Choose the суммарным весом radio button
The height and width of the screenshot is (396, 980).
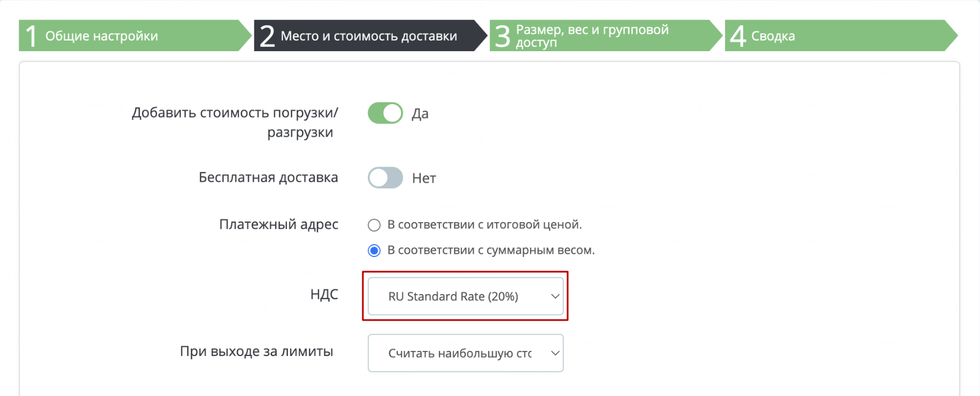[x=374, y=250]
